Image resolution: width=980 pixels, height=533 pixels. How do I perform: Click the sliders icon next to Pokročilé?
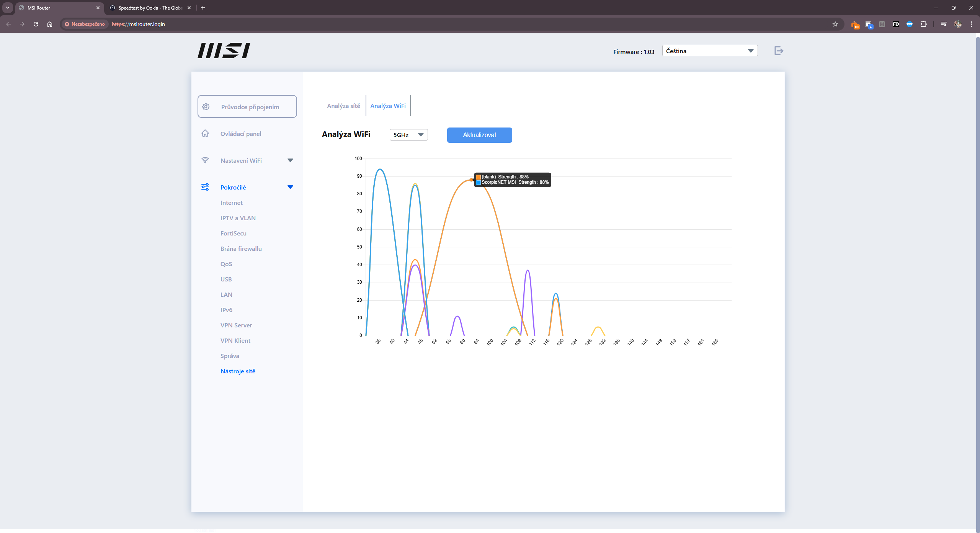(x=205, y=187)
